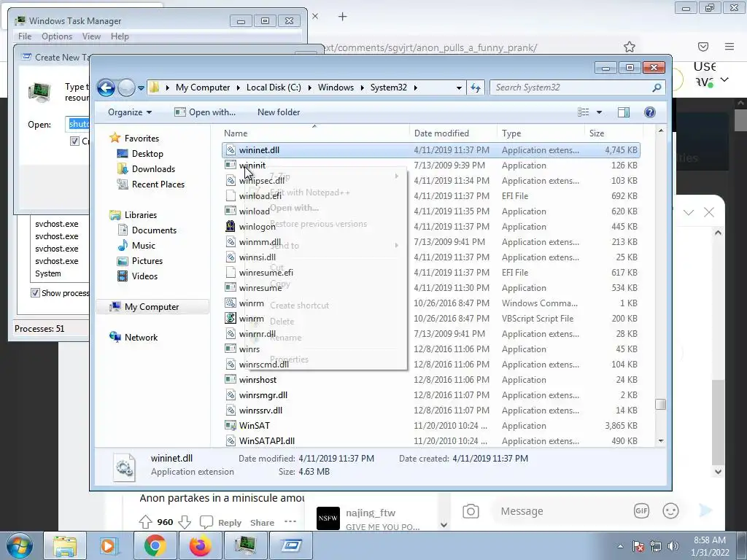Expand arrow after Local Disk (C:) breadcrumb
Screen dimensions: 747x560
coord(309,87)
